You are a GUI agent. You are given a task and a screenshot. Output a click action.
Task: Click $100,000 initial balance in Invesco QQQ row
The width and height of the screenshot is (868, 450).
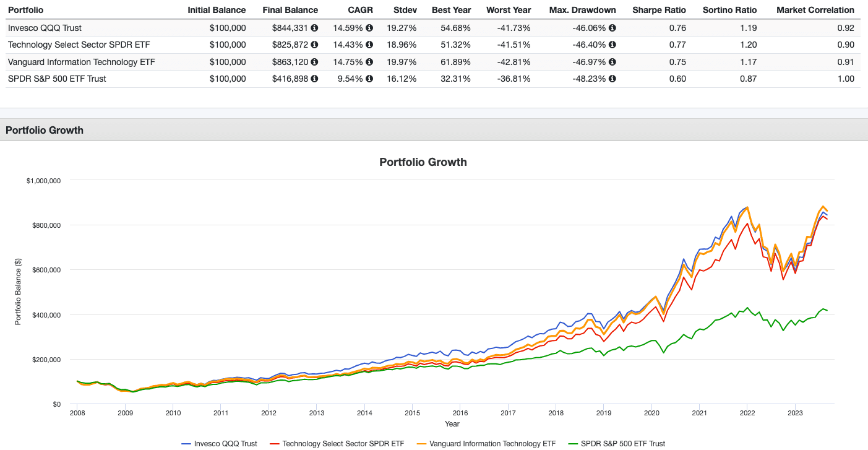click(x=227, y=28)
